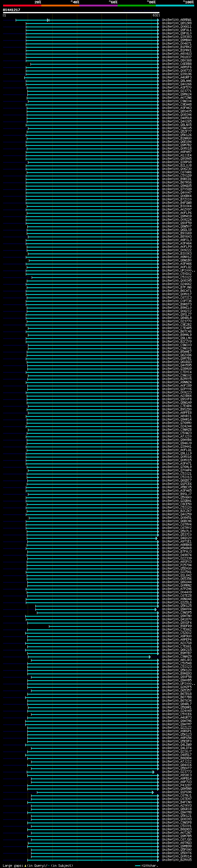Viewport: 197px width, 868px height.
Task: Open the UniRef100_A9X4U3 entry
Action: [176, 54]
